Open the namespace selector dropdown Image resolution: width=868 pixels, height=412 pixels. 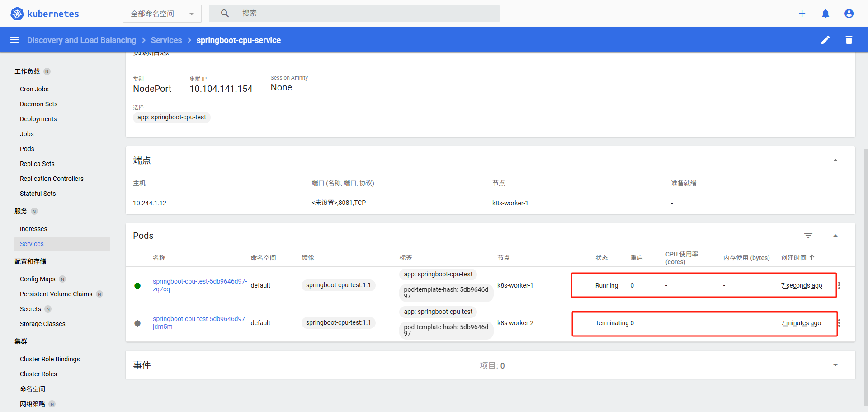coord(162,14)
